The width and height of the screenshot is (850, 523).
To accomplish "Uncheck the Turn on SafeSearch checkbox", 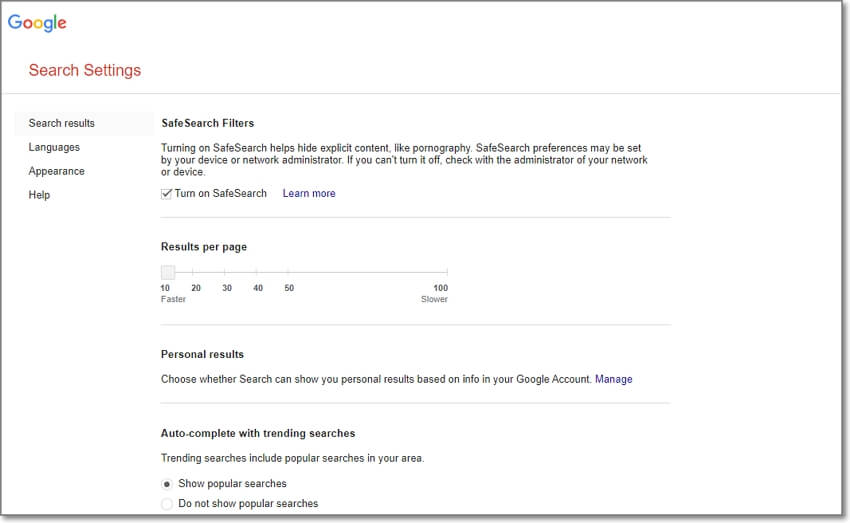I will [167, 193].
